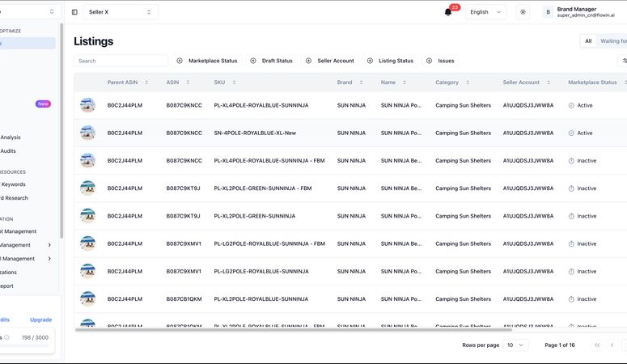Viewport: 627px width, 364px height.
Task: Go to first page arrow
Action: pyautogui.click(x=597, y=345)
